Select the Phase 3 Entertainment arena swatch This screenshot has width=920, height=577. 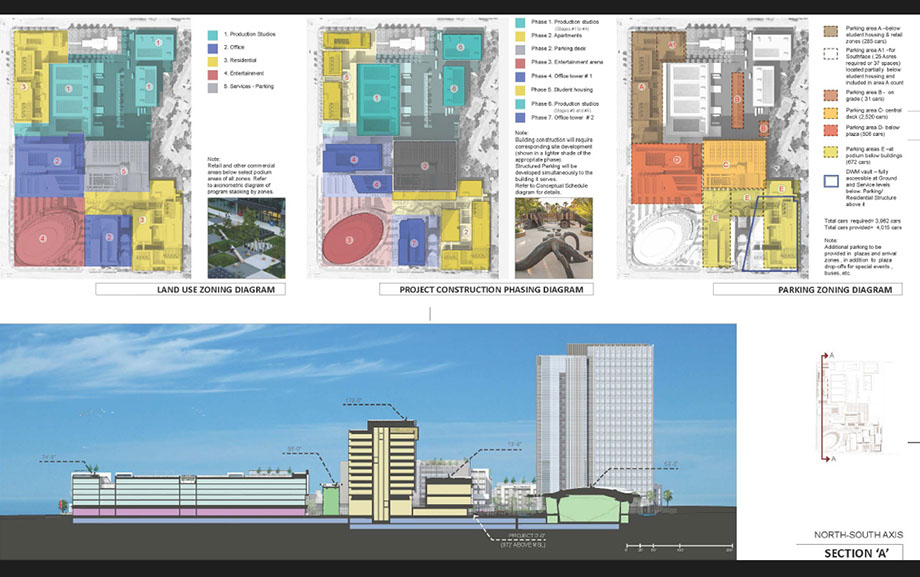522,62
